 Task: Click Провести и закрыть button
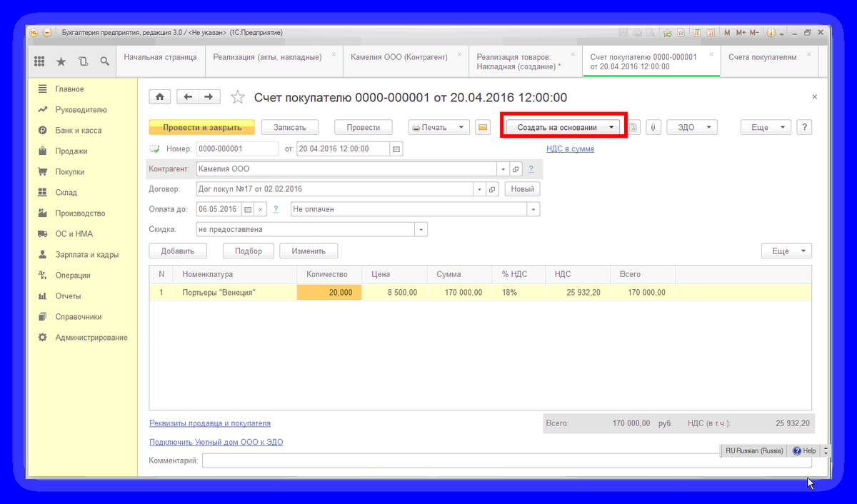coord(201,127)
